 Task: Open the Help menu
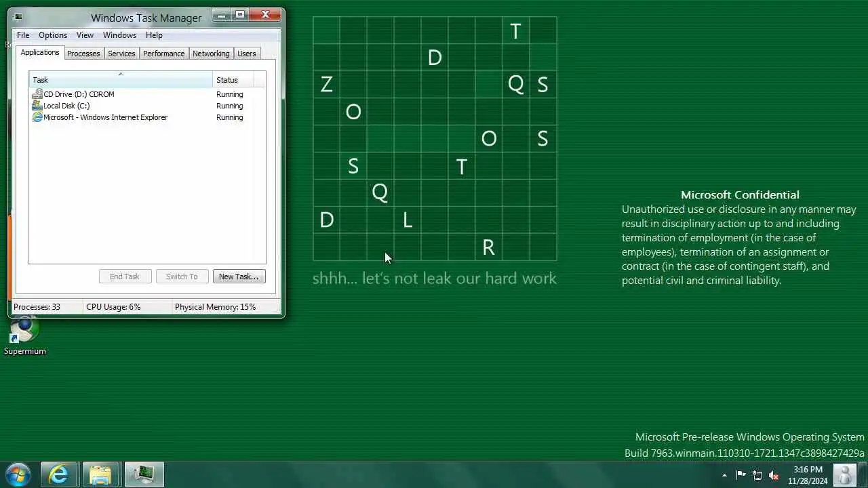[x=154, y=35]
